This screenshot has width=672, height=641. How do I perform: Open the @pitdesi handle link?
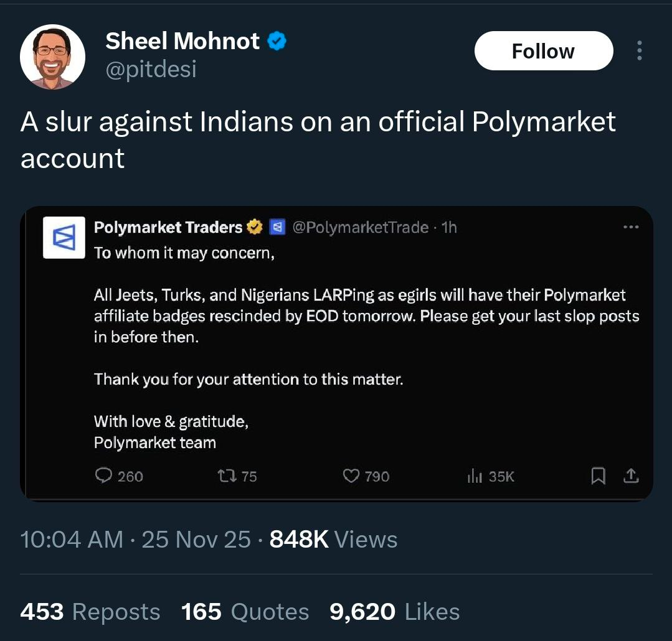pos(151,68)
